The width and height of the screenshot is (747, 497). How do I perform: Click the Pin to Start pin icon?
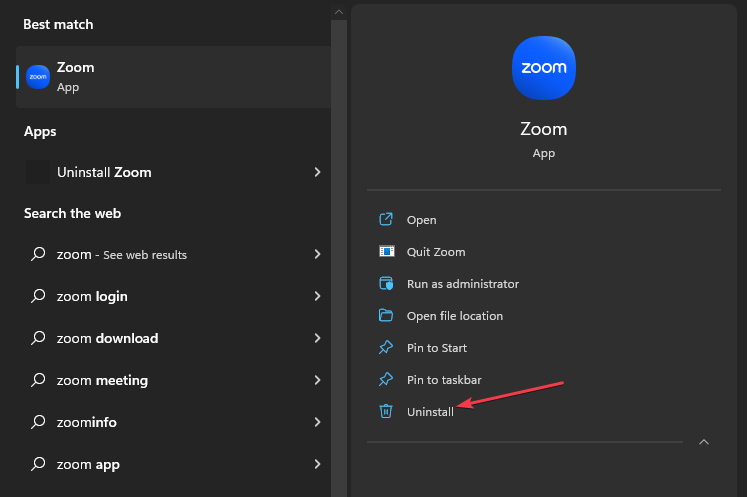click(386, 347)
